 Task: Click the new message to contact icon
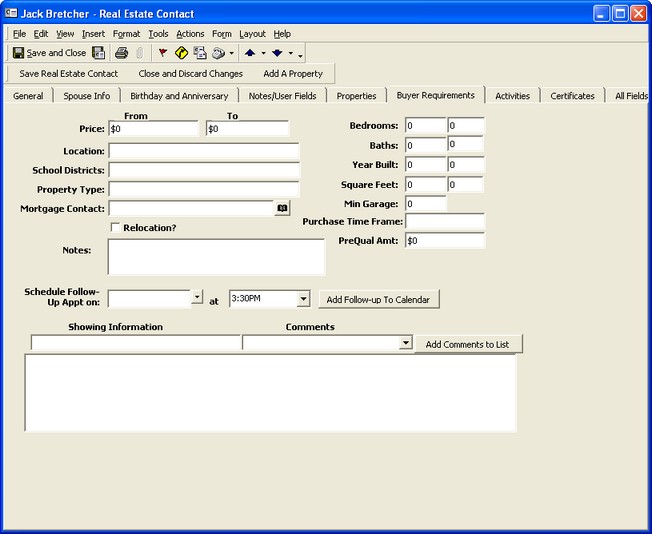200,53
